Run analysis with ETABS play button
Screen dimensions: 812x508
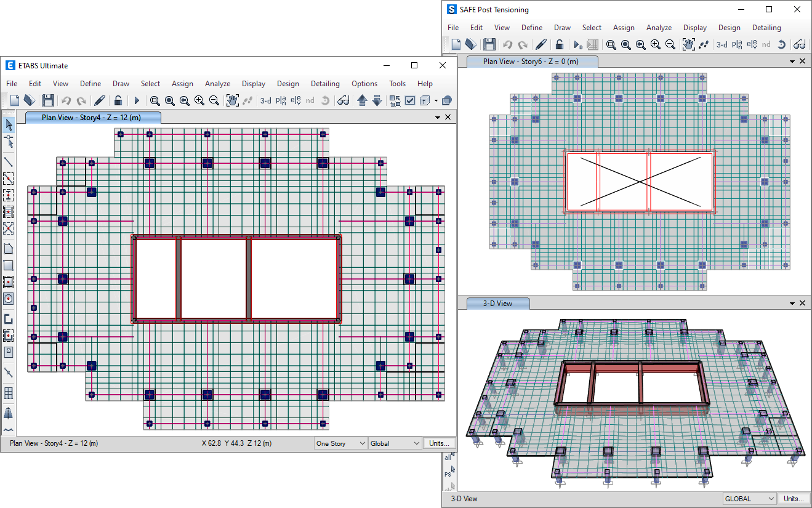(137, 100)
